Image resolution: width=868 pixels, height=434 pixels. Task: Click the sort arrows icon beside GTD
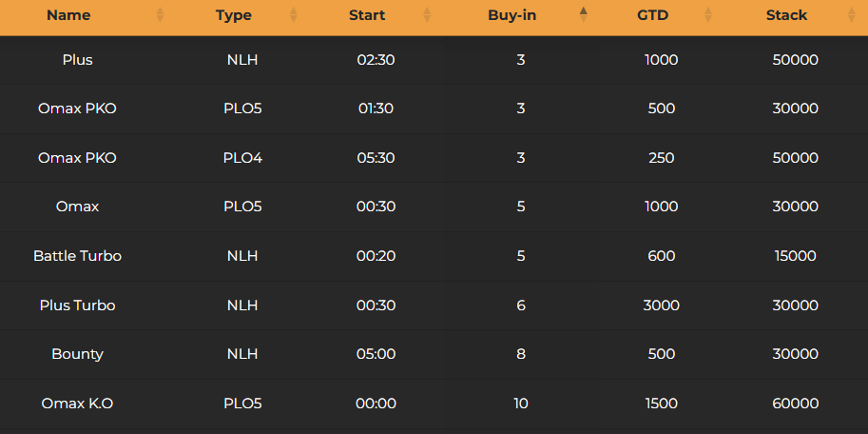click(x=707, y=15)
